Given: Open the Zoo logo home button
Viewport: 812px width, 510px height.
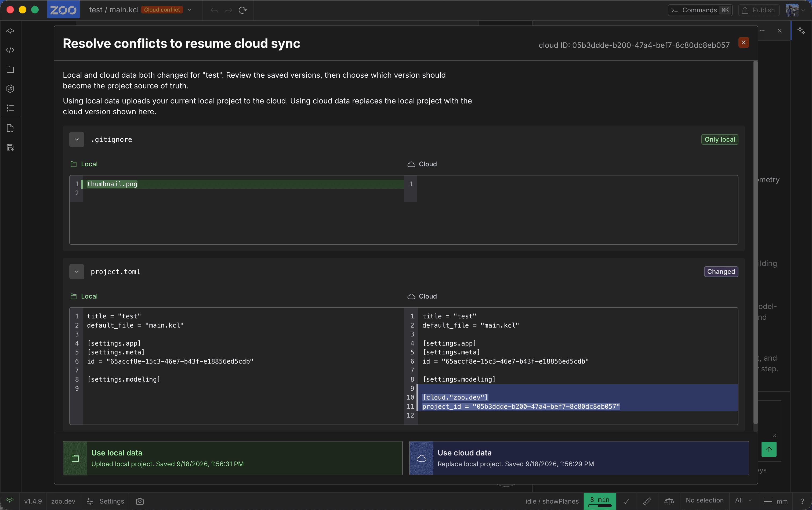Looking at the screenshot, I should (63, 10).
